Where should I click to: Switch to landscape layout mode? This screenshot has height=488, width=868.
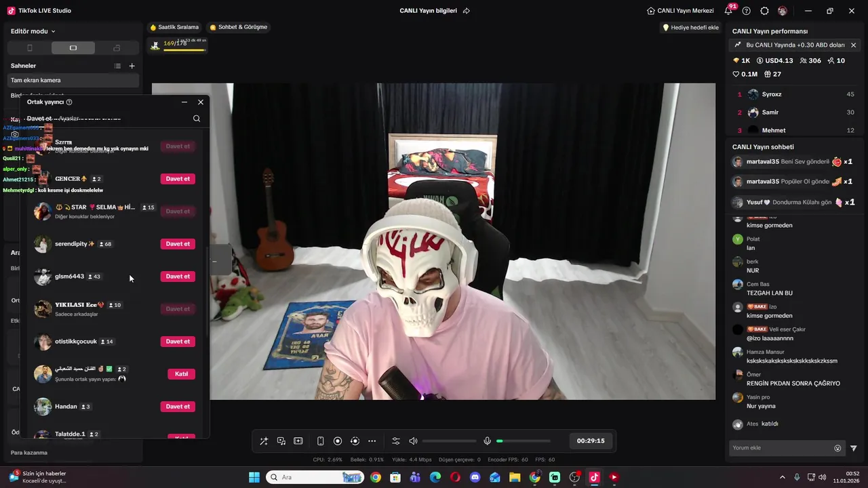tap(73, 48)
